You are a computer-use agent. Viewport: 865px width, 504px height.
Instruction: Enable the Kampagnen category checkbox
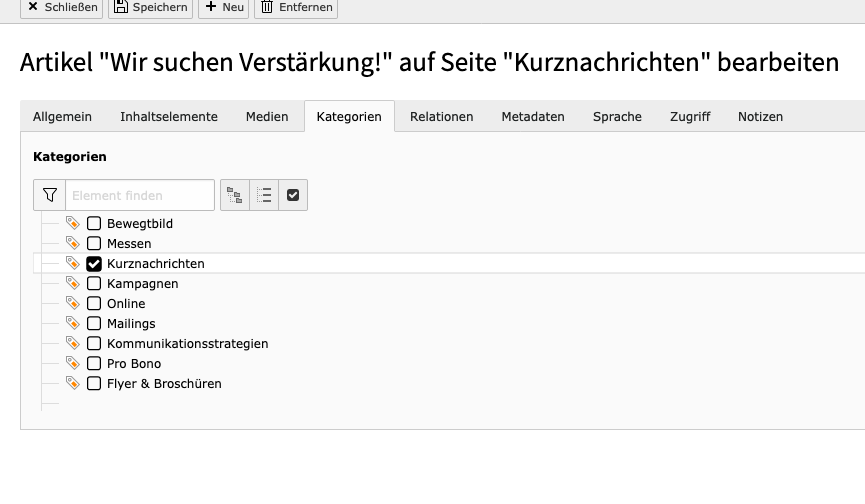click(x=94, y=284)
